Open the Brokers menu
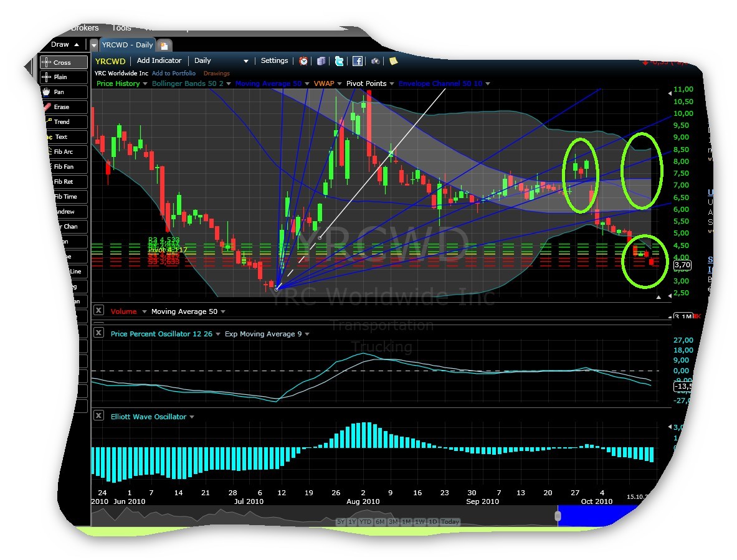This screenshot has width=737, height=560. (85, 28)
